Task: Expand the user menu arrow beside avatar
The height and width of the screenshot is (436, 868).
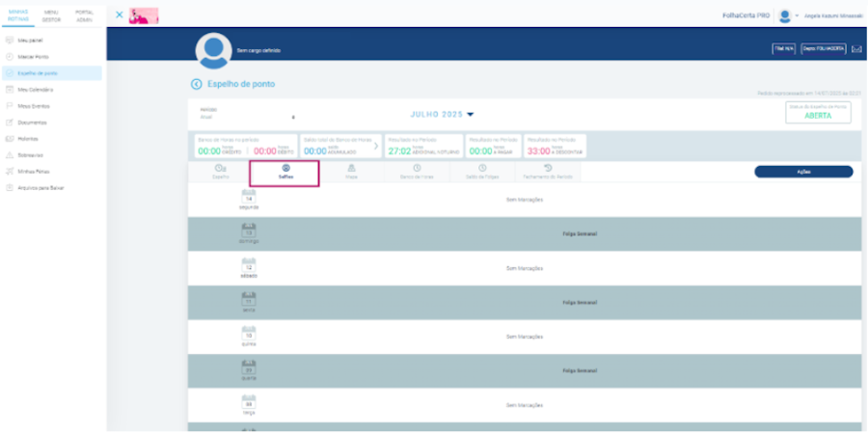Action: (798, 16)
